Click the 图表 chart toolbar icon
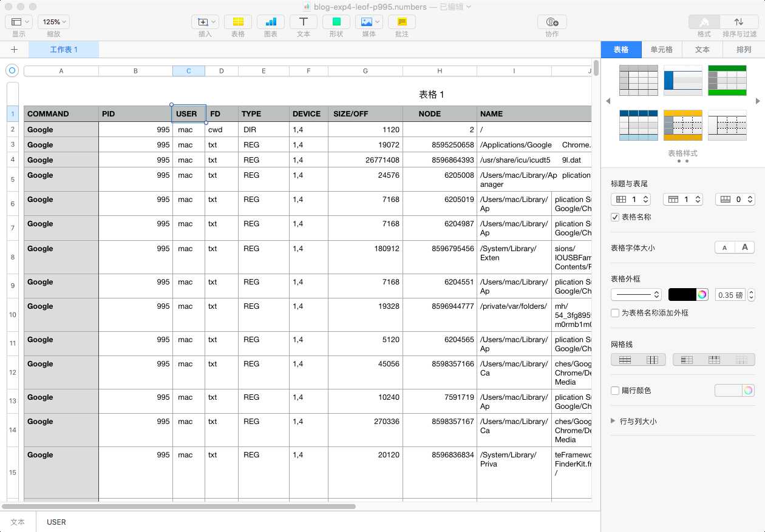Image resolution: width=765 pixels, height=532 pixels. coord(271,22)
